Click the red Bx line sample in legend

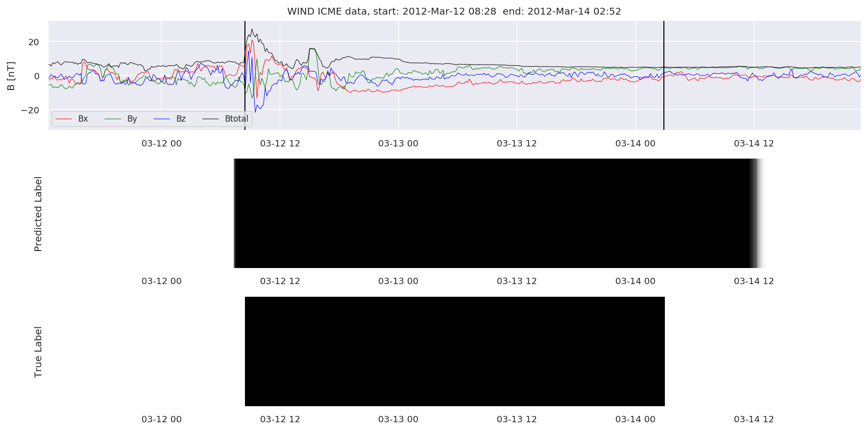click(64, 119)
